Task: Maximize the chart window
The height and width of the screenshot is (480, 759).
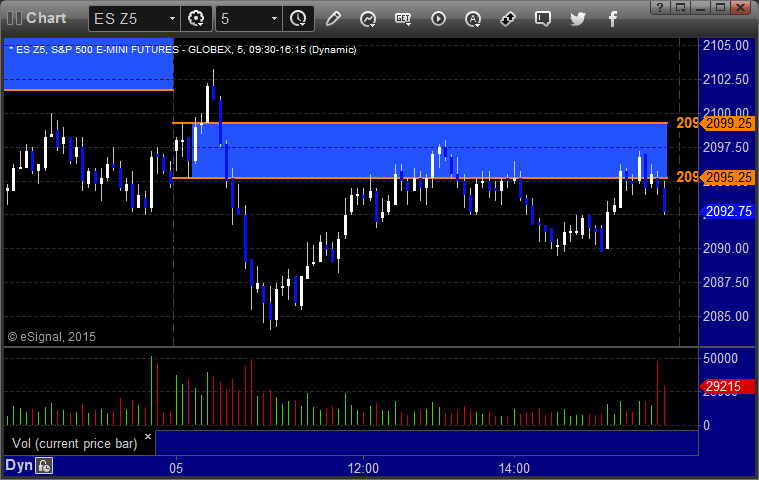Action: tap(720, 7)
